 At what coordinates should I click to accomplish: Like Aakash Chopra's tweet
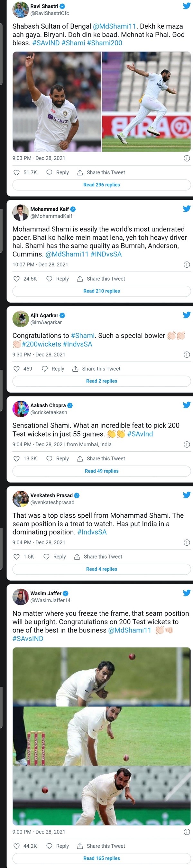pos(16,458)
